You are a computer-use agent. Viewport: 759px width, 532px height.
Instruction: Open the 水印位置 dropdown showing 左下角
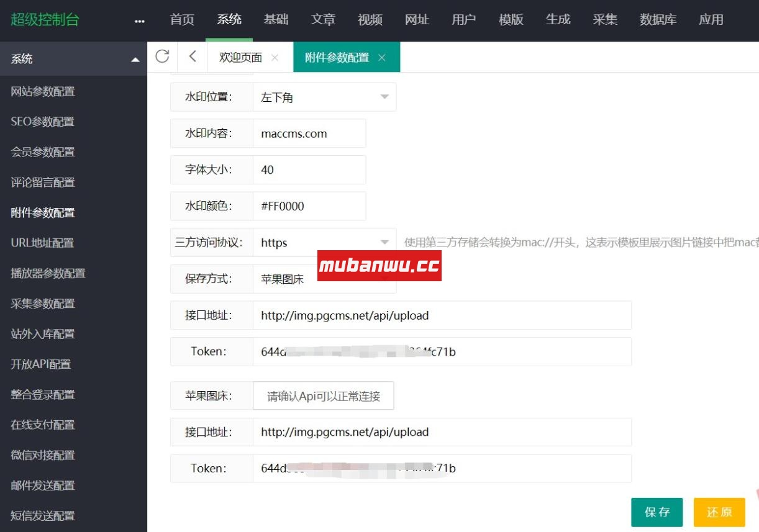tap(324, 97)
